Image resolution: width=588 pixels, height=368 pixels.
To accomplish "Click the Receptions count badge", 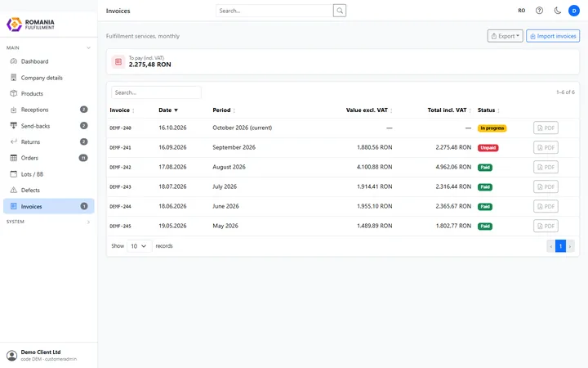I will [x=84, y=110].
